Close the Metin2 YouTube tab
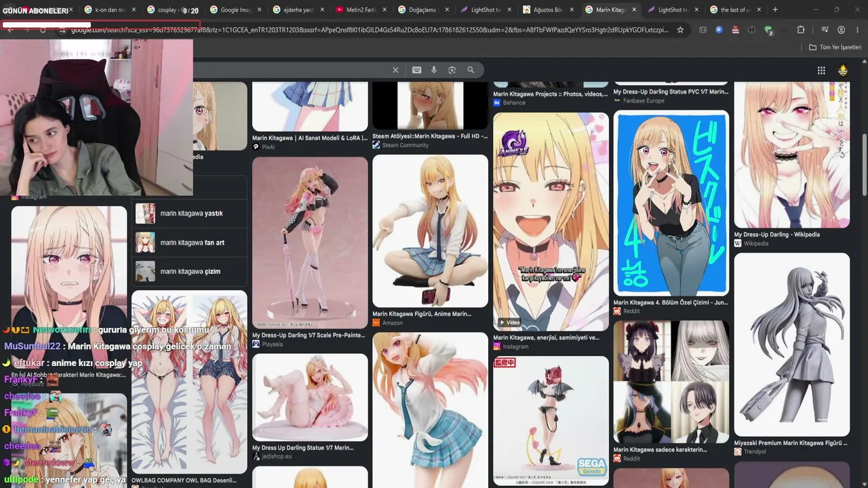 pyautogui.click(x=383, y=10)
